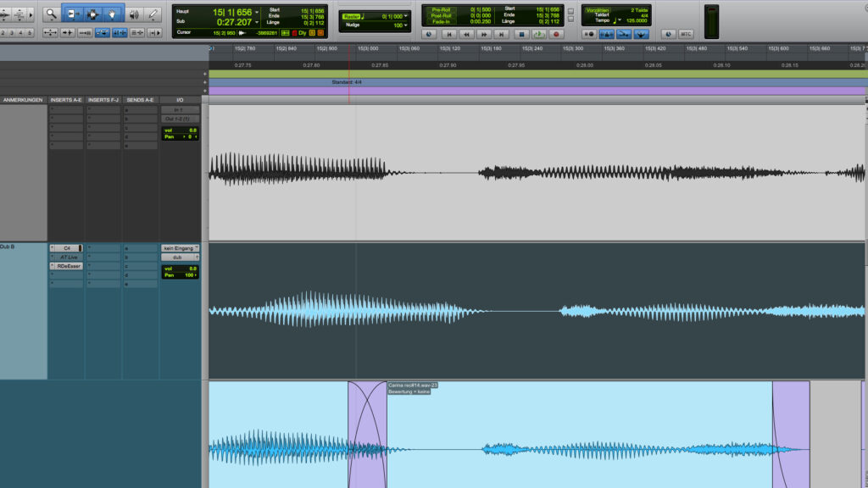Viewport: 868px width, 488px height.
Task: Click the MTC button
Action: (x=685, y=34)
